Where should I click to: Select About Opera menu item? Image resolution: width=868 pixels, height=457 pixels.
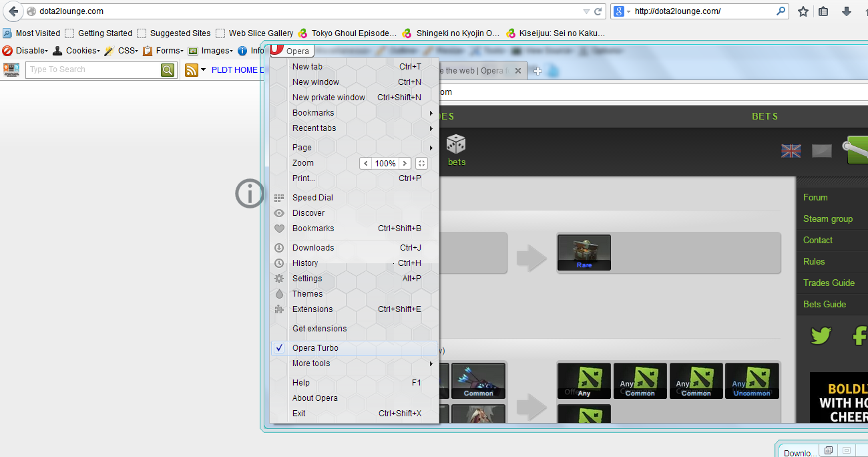pyautogui.click(x=355, y=398)
